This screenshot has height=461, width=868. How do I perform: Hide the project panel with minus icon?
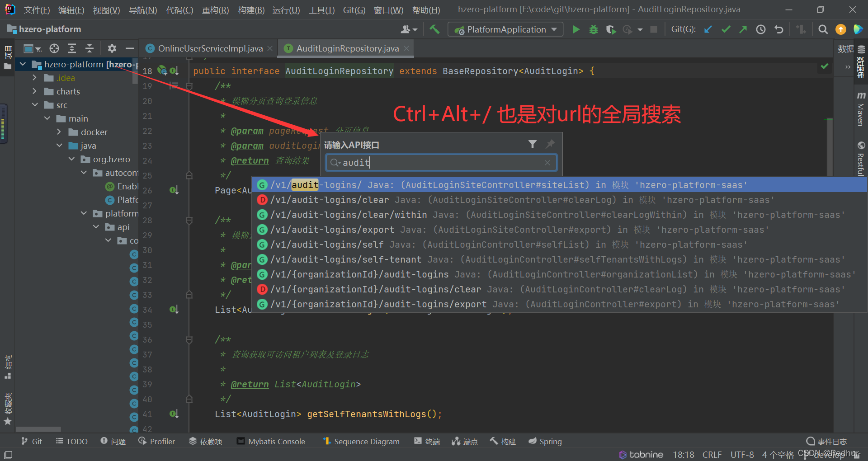point(130,48)
